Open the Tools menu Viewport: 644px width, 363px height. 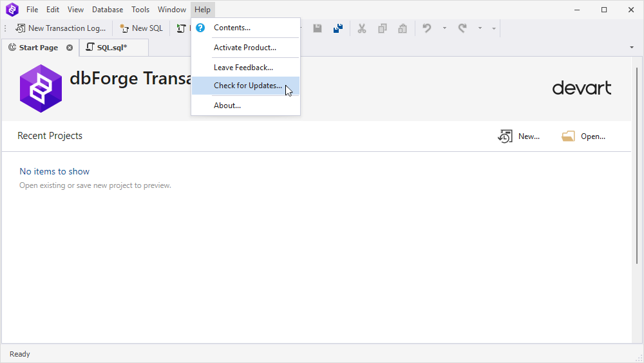click(x=140, y=10)
